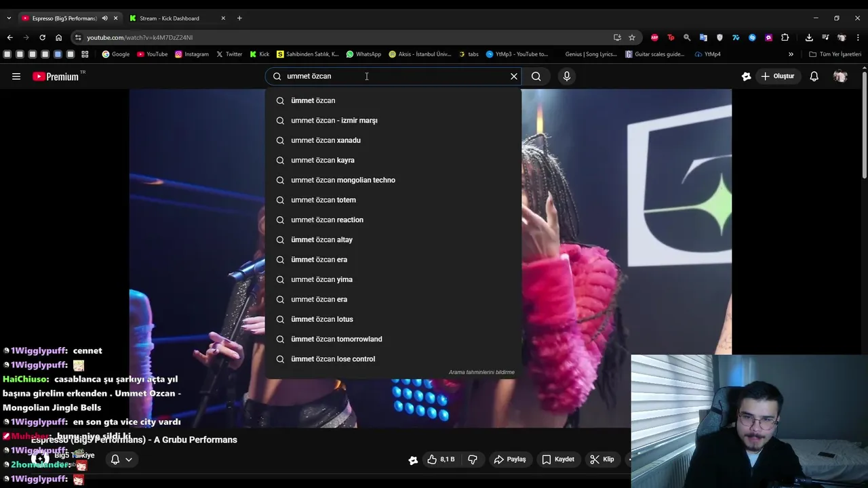Choose "ummet özcan mongolian techno" suggestion
The width and height of the screenshot is (868, 488).
click(393, 180)
